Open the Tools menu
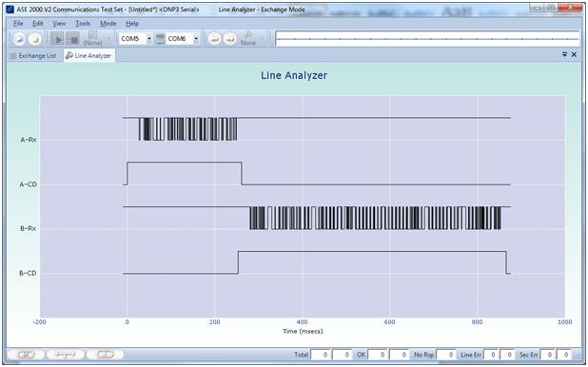This screenshot has width=588, height=367. pos(83,23)
